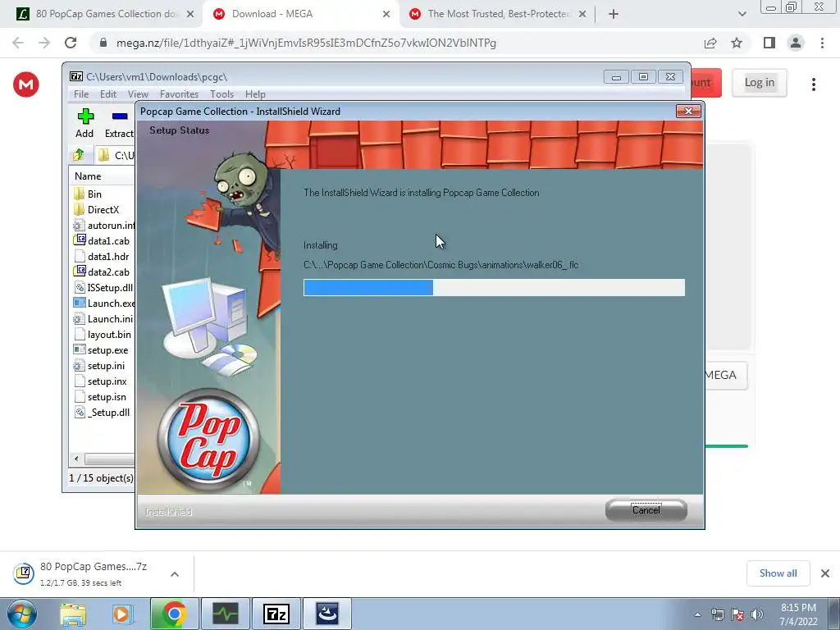The width and height of the screenshot is (840, 630).
Task: Click the MEGA address bar URL
Action: [x=307, y=43]
